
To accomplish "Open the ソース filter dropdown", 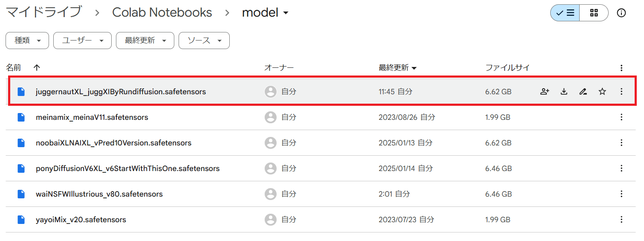I will pos(204,41).
